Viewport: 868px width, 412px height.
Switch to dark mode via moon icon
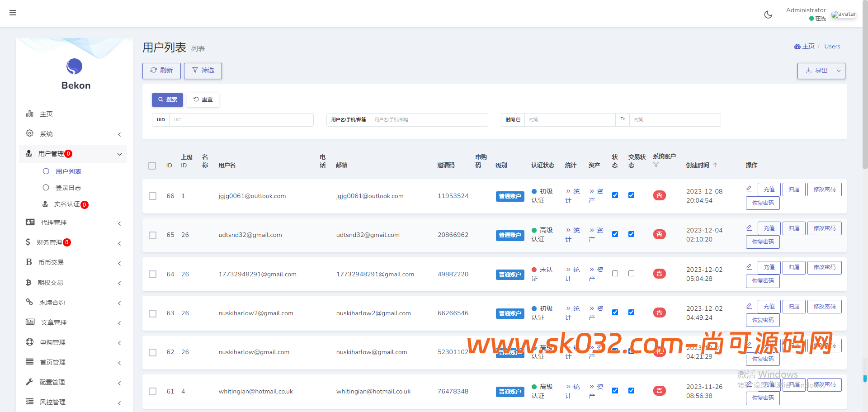(768, 14)
